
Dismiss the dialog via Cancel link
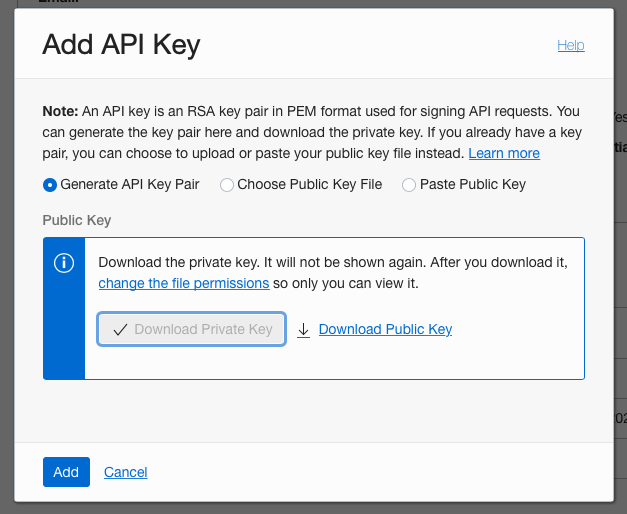point(126,472)
